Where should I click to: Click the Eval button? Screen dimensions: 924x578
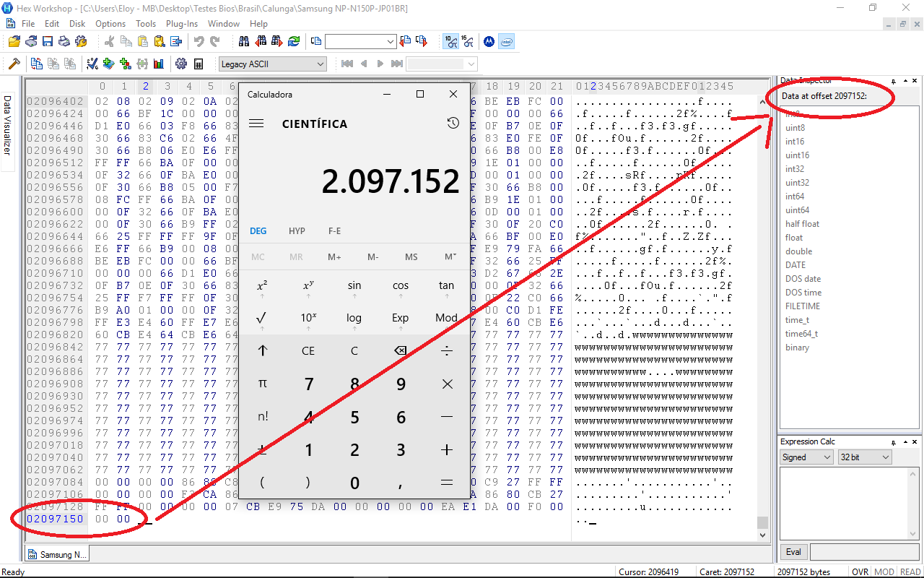(793, 552)
